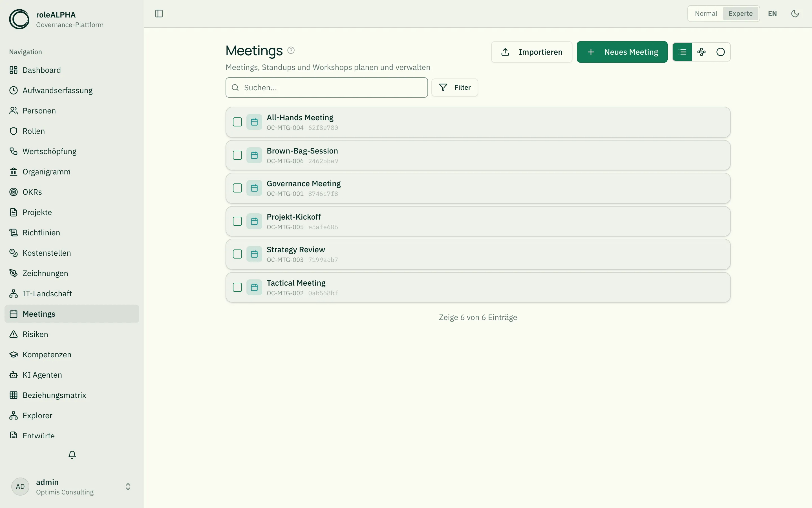Viewport: 812px width, 508px height.
Task: Open Rollen in the sidebar
Action: [x=72, y=131]
